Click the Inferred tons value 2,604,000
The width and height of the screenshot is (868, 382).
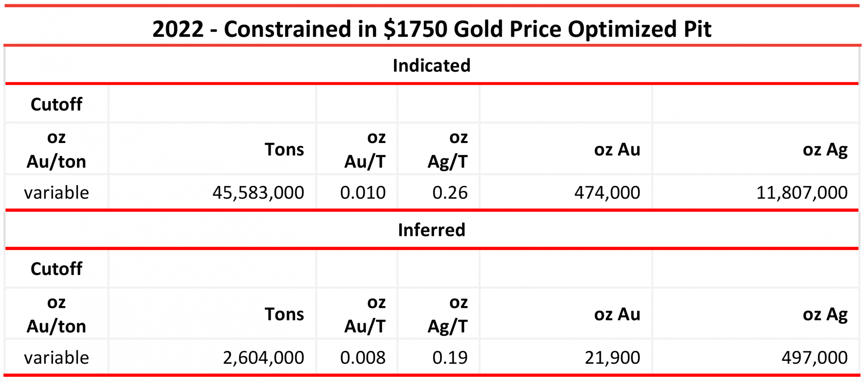(x=263, y=357)
